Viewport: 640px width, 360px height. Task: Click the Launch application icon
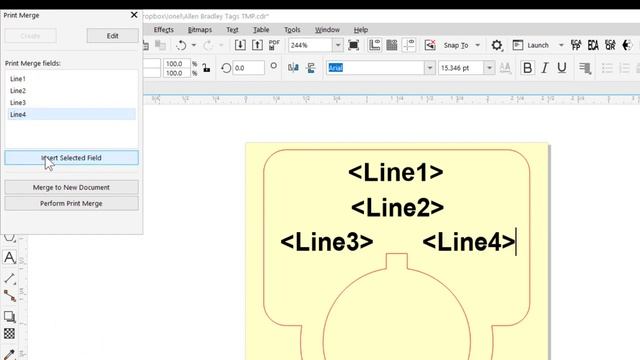tap(518, 45)
